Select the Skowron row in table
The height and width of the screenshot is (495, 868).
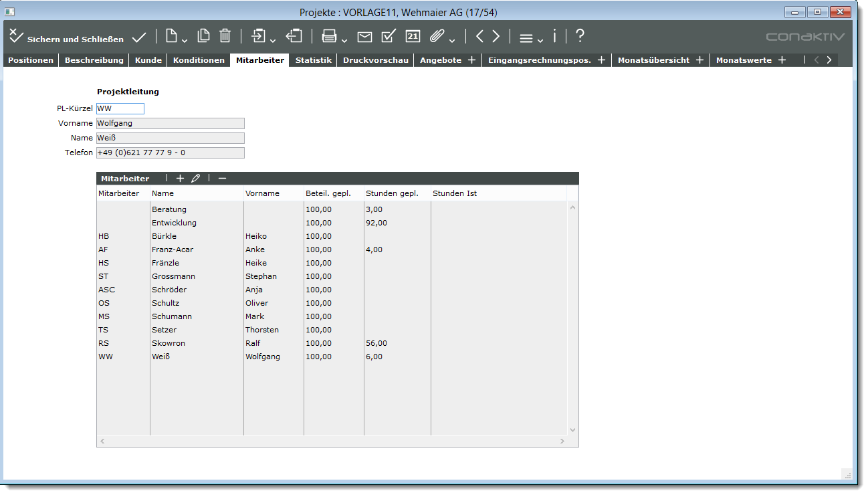click(169, 343)
